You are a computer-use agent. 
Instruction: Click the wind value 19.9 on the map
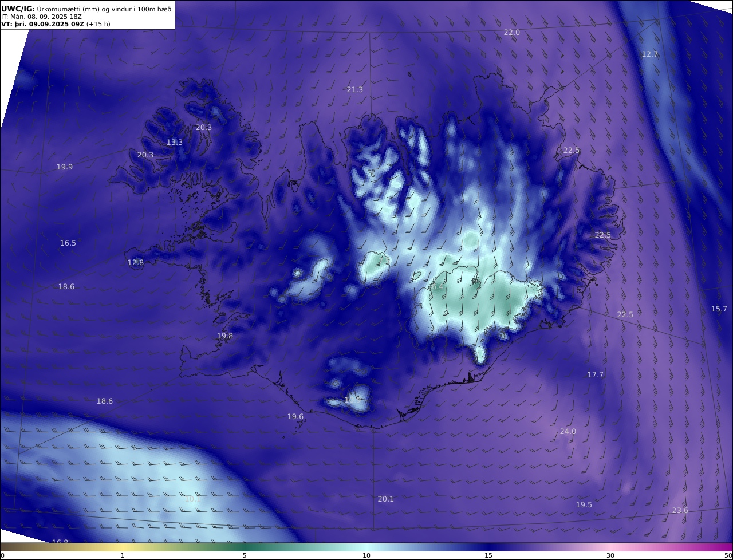pyautogui.click(x=65, y=167)
